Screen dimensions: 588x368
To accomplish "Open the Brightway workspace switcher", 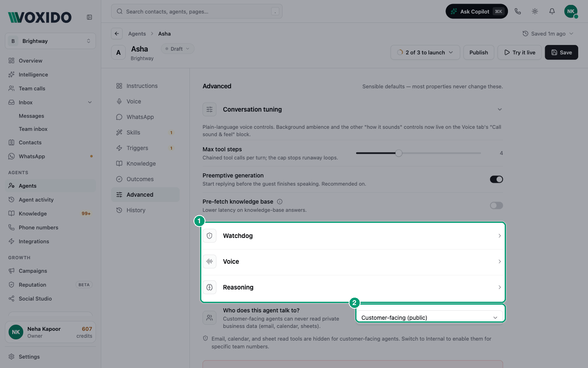I will [51, 41].
